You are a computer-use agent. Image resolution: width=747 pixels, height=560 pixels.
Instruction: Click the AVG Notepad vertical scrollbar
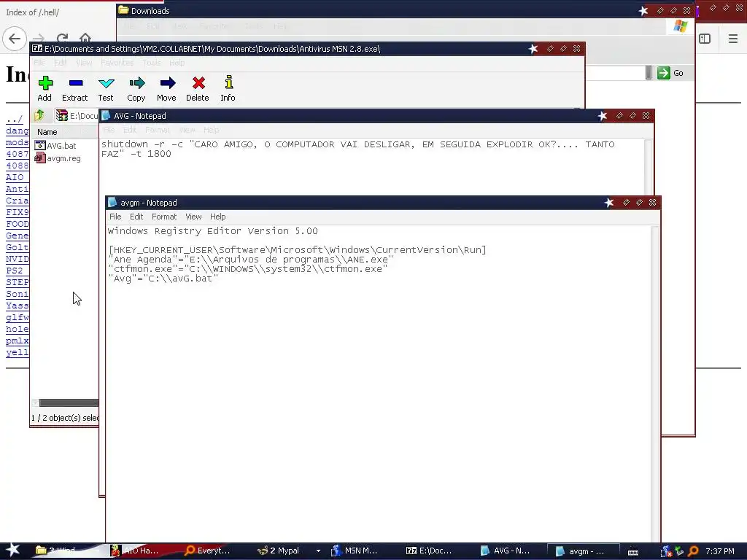click(x=649, y=167)
